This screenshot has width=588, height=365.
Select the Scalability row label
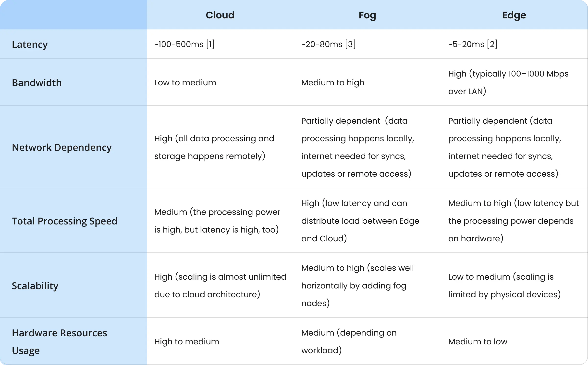click(x=35, y=286)
